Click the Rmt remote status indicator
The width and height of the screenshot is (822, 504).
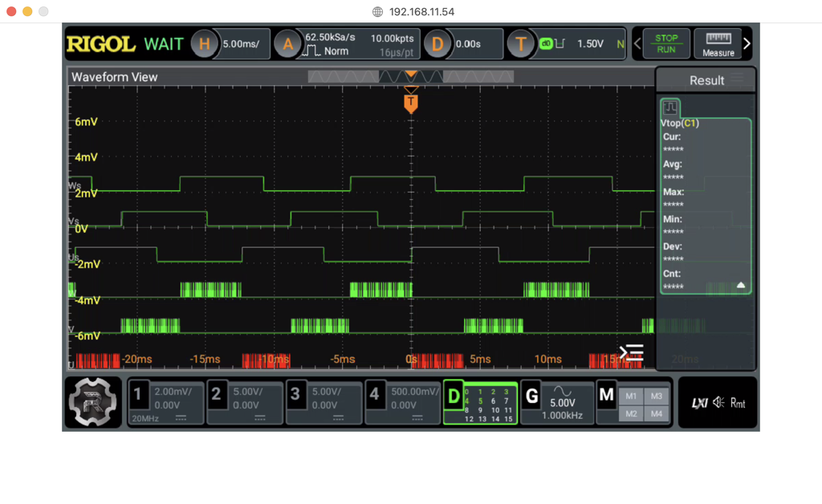pyautogui.click(x=738, y=403)
